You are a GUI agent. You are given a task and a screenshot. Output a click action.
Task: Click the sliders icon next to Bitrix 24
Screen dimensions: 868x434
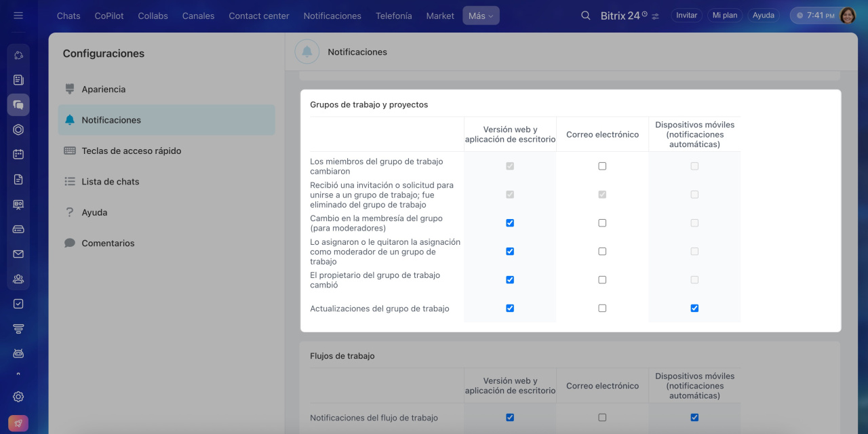[655, 16]
